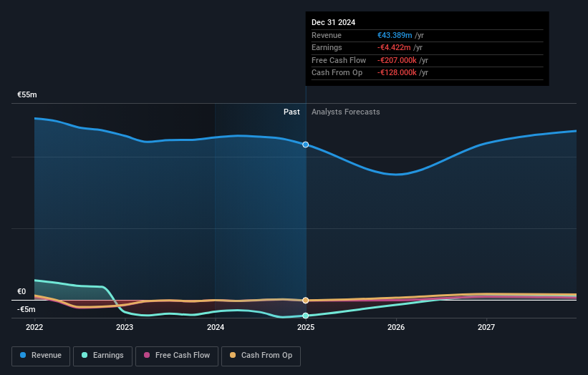The width and height of the screenshot is (588, 375).
Task: Click the Cash From Op row label in tooltip
Action: click(337, 73)
